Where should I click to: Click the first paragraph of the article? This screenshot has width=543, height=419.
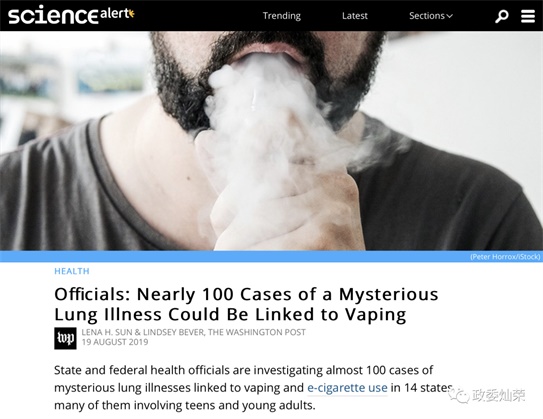point(254,387)
